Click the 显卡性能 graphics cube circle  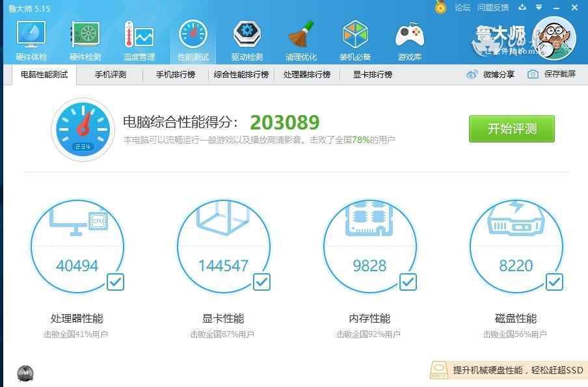(224, 246)
